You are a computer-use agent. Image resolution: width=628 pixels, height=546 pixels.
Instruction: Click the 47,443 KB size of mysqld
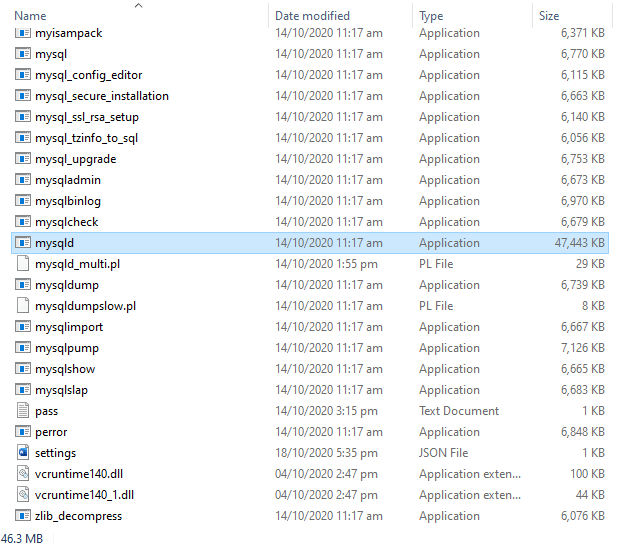click(580, 242)
